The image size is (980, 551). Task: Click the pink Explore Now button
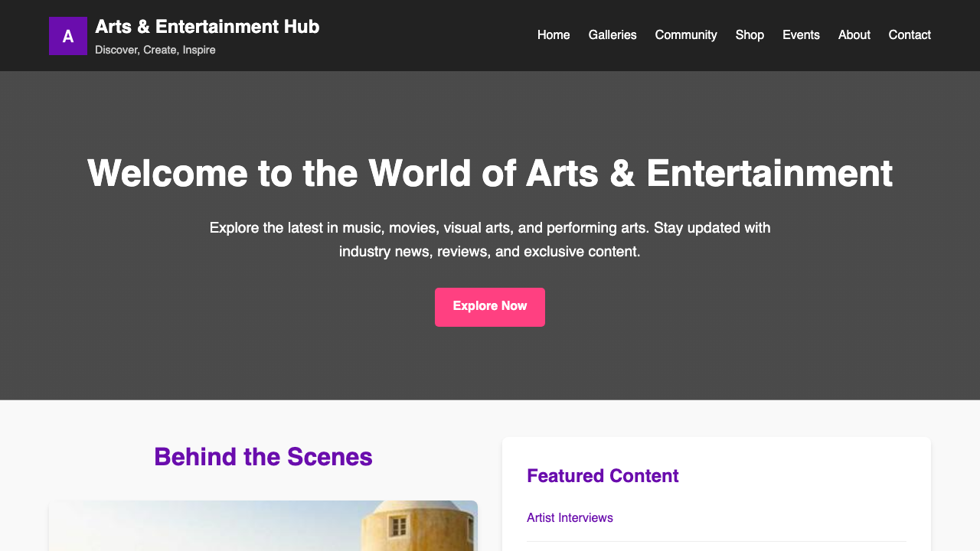pyautogui.click(x=490, y=307)
